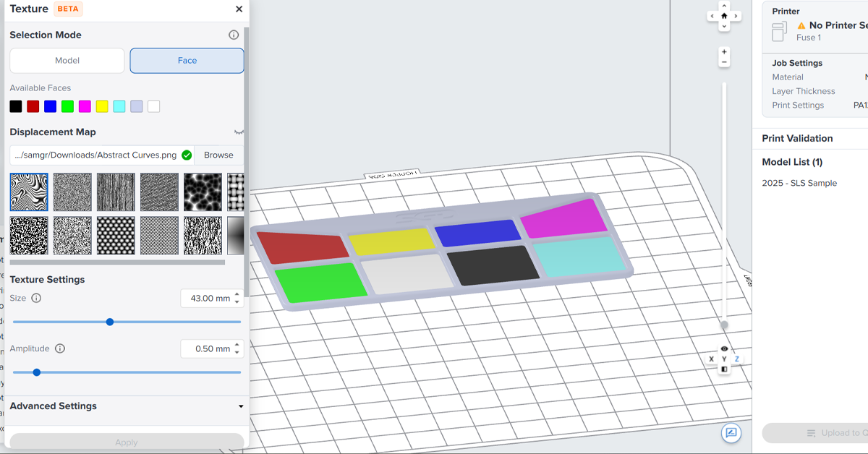Decrease Amplitude using the down stepper arrow

click(237, 353)
